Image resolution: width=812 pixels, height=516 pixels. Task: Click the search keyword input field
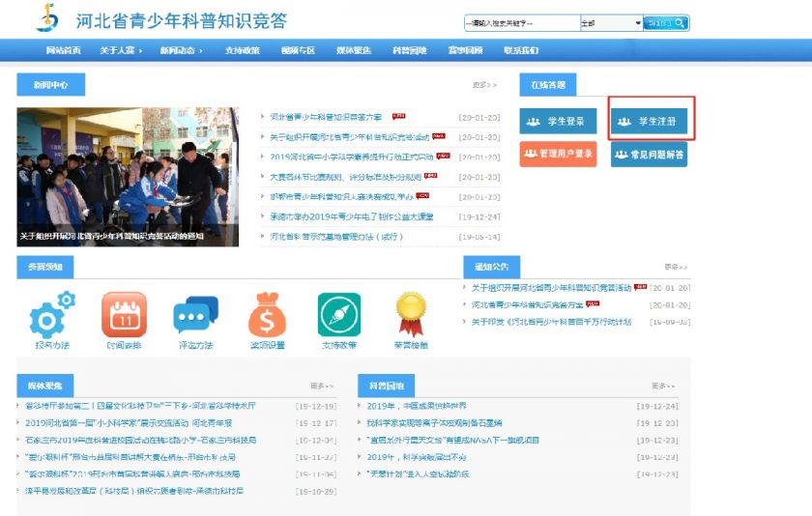tap(522, 23)
